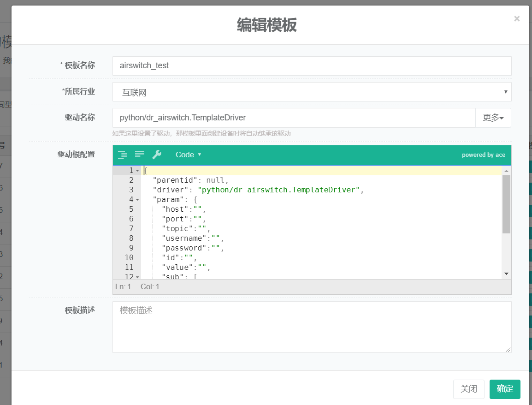Click the 模板描述 text area
This screenshot has width=532, height=405.
click(x=312, y=327)
